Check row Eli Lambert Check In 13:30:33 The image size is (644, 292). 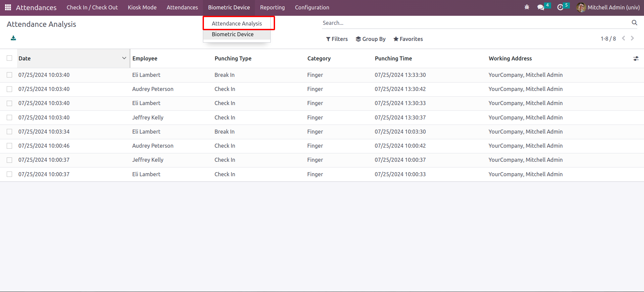pos(9,103)
